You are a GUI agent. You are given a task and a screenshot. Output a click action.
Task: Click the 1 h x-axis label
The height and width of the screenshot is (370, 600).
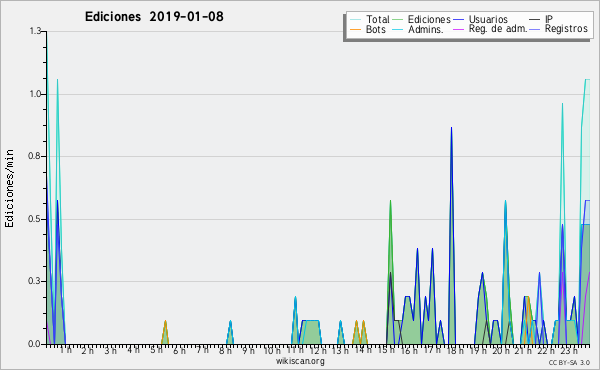(x=65, y=350)
